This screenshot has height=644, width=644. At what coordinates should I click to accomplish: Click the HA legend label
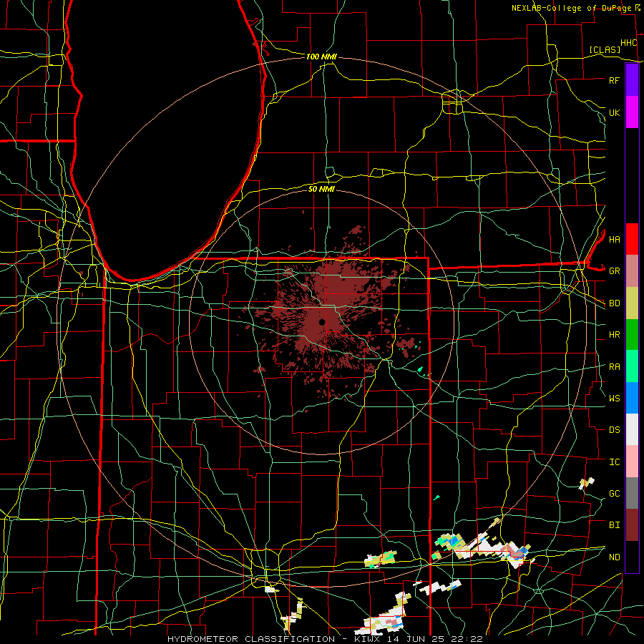click(614, 239)
